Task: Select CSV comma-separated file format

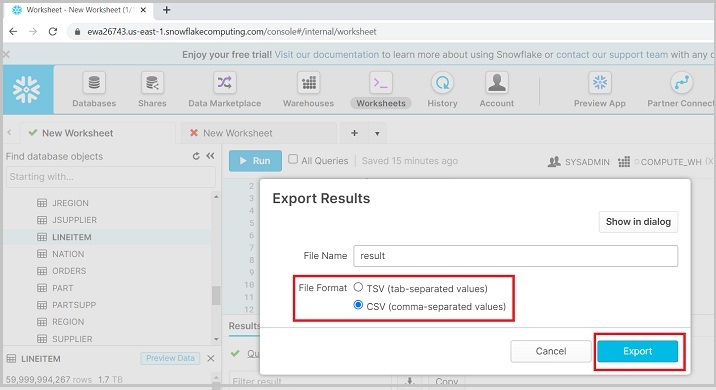Action: (358, 305)
